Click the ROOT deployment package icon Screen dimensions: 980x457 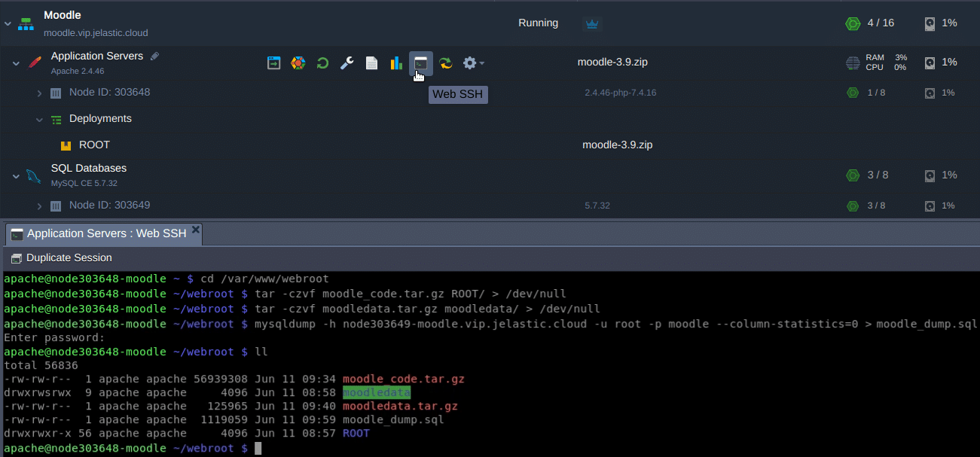coord(66,145)
